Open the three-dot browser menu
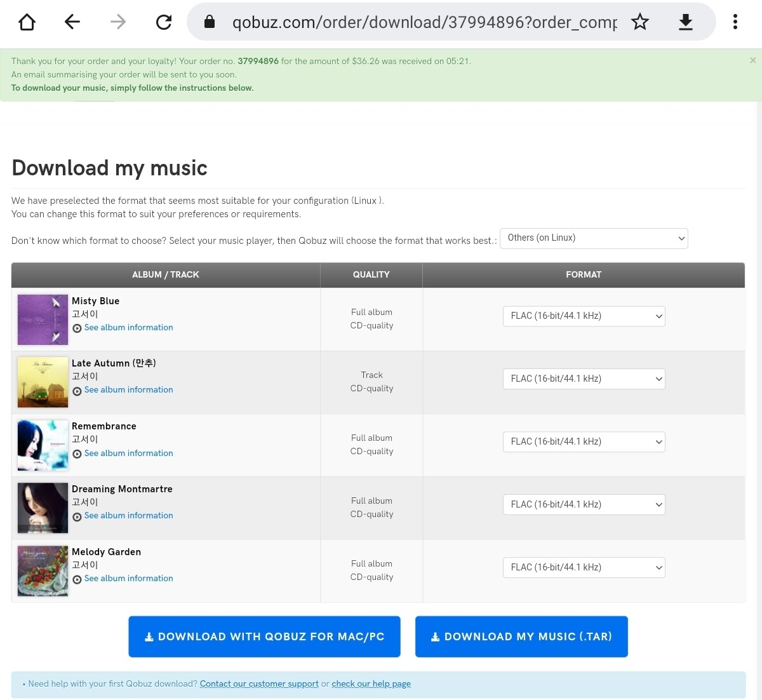The height and width of the screenshot is (700, 762). (x=735, y=22)
